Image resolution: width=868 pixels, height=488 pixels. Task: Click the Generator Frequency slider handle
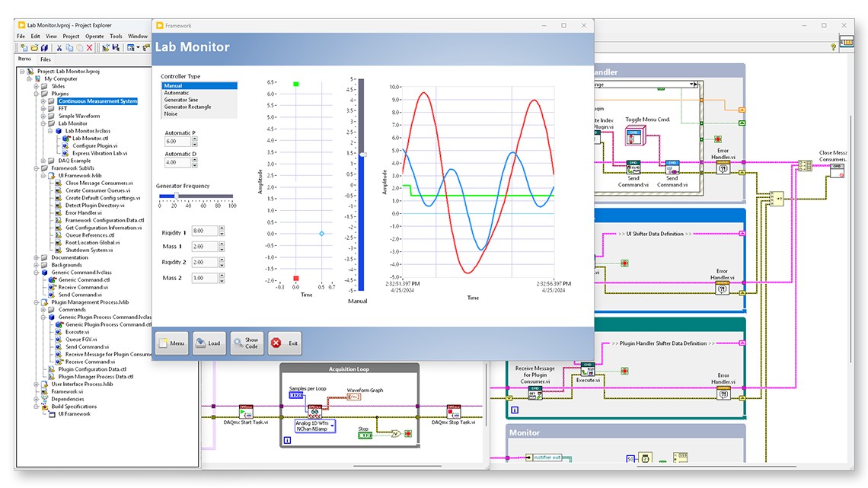(x=176, y=196)
